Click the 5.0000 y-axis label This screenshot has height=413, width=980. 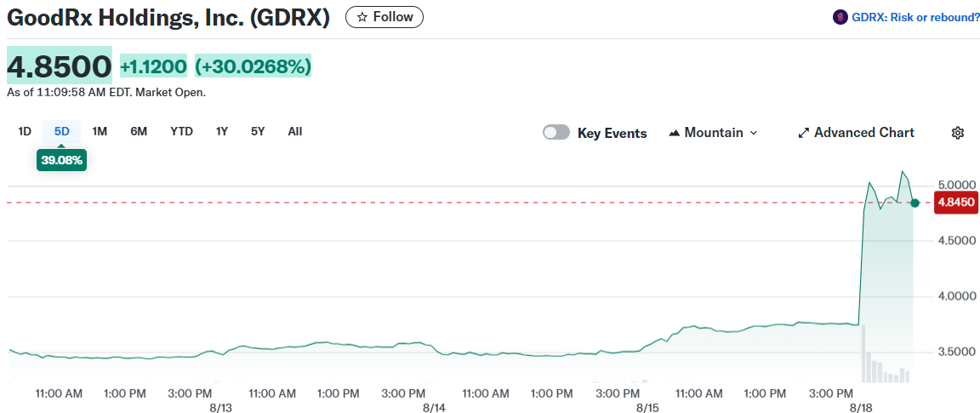pos(955,186)
